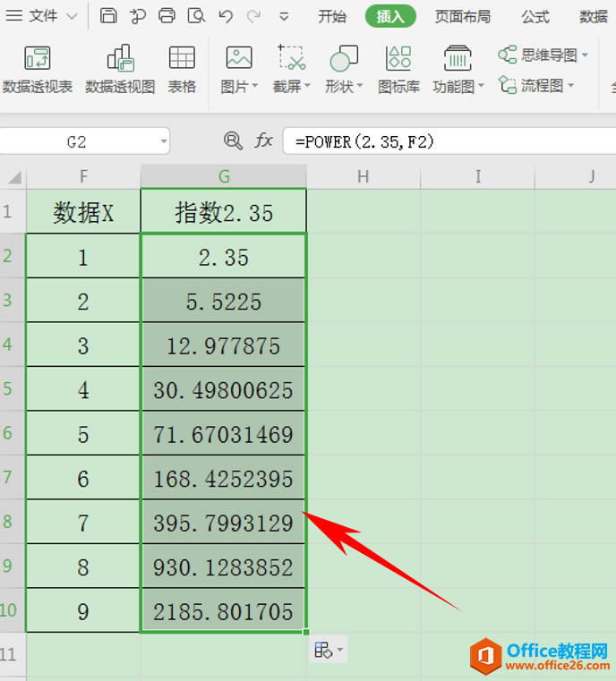Click cell with value 5.5225
616x681 pixels.
(224, 301)
